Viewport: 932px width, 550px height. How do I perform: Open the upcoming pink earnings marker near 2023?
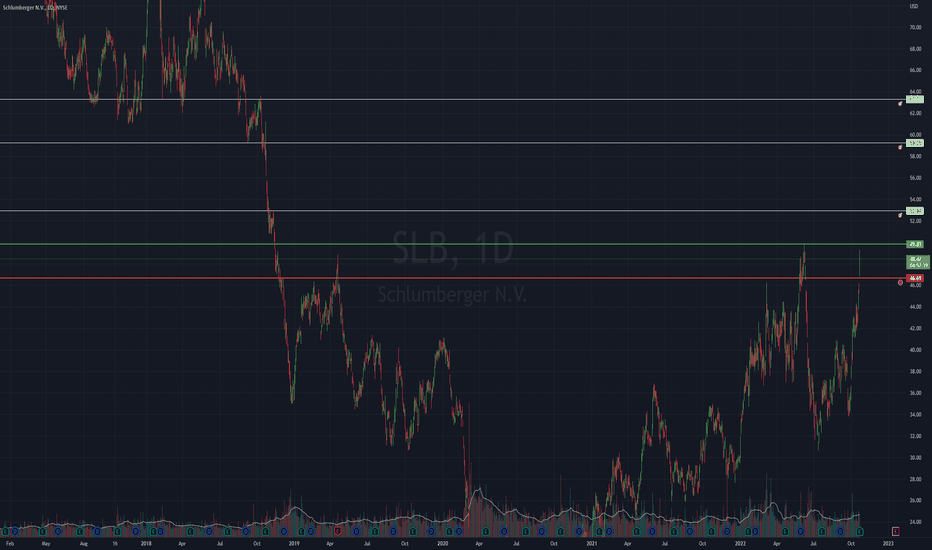pyautogui.click(x=895, y=531)
